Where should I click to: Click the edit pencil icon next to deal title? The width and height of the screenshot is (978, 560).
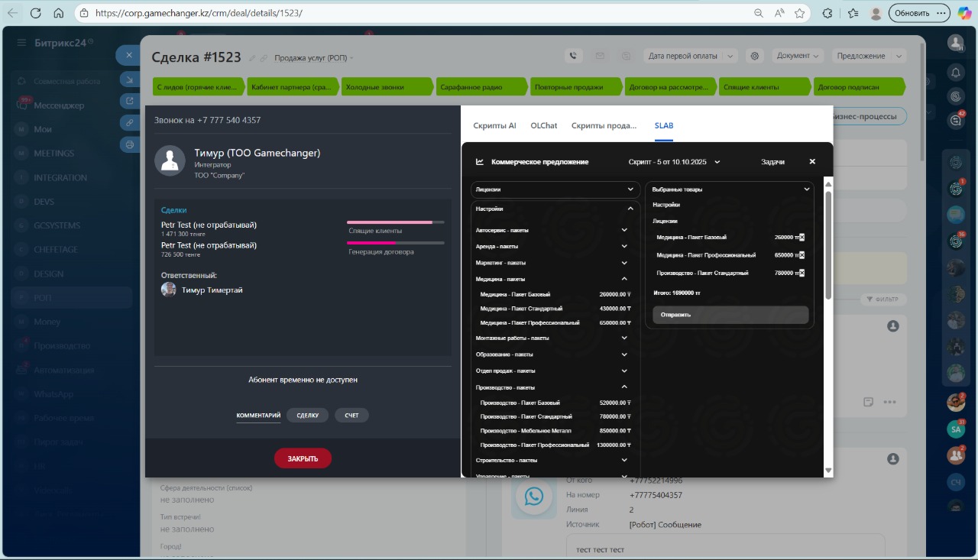pos(252,58)
